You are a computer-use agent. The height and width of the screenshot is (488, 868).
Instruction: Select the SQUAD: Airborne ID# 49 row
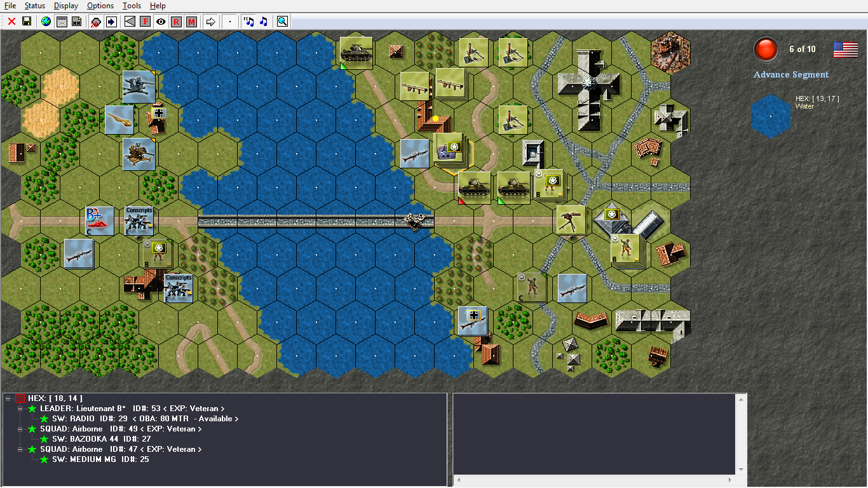tap(121, 429)
